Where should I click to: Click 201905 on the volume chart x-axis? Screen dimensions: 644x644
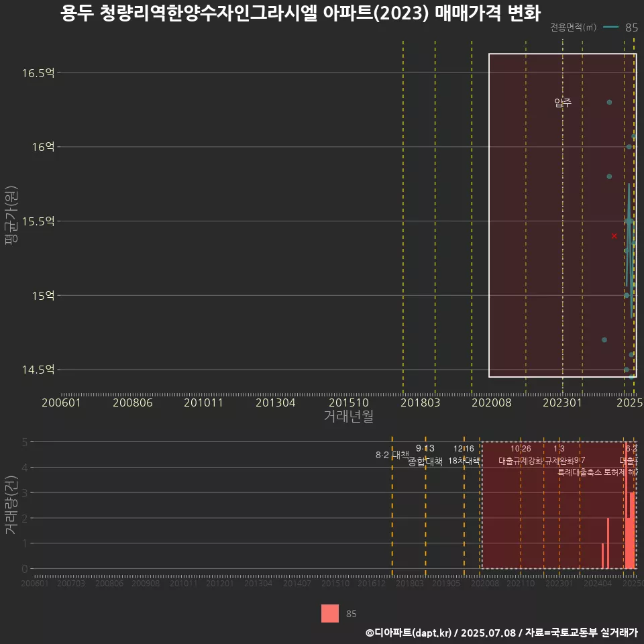446,583
